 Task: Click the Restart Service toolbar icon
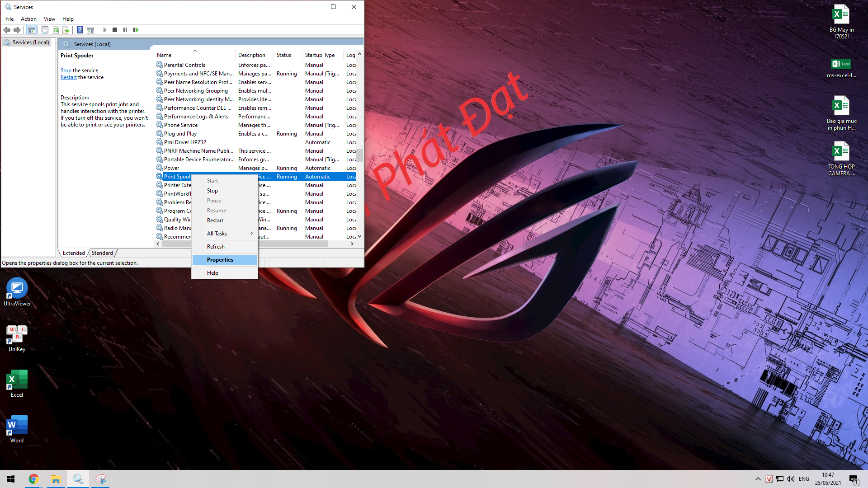point(136,30)
